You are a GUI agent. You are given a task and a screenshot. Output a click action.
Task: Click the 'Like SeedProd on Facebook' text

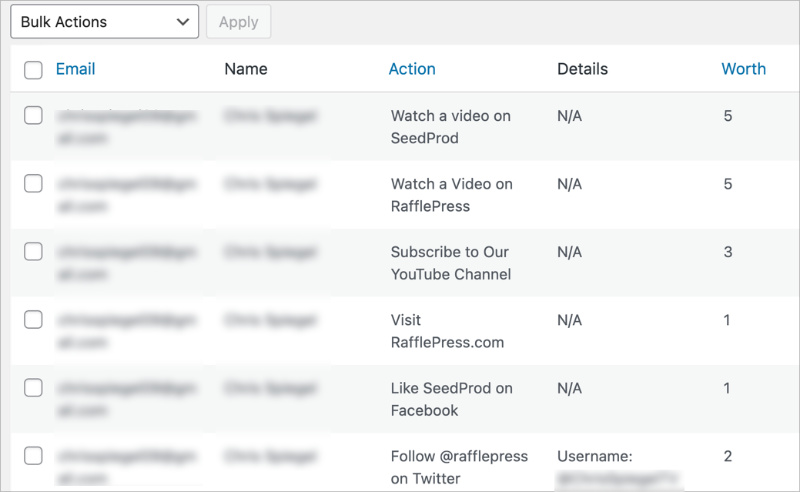point(452,400)
